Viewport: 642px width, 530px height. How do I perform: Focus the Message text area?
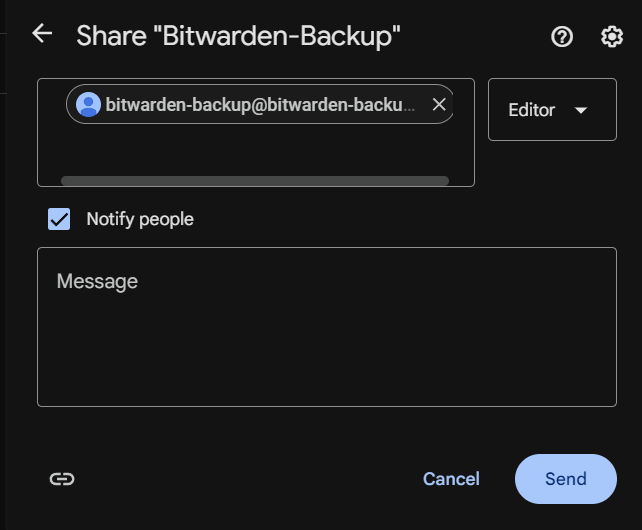[327, 326]
